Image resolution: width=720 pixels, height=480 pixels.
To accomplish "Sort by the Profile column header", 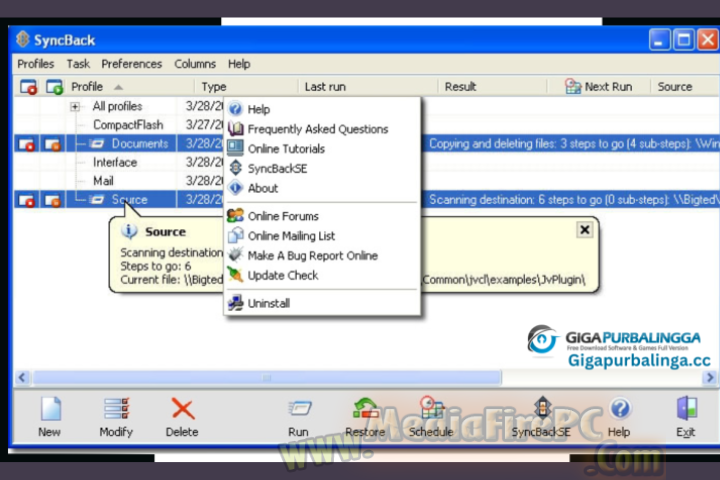I will (131, 87).
